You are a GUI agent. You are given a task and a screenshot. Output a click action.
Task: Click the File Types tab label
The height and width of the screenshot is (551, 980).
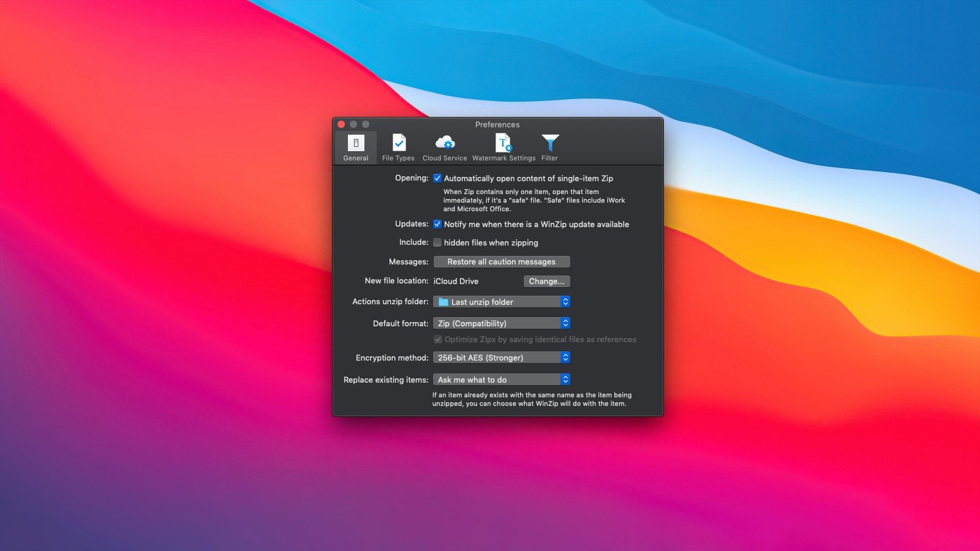(398, 158)
